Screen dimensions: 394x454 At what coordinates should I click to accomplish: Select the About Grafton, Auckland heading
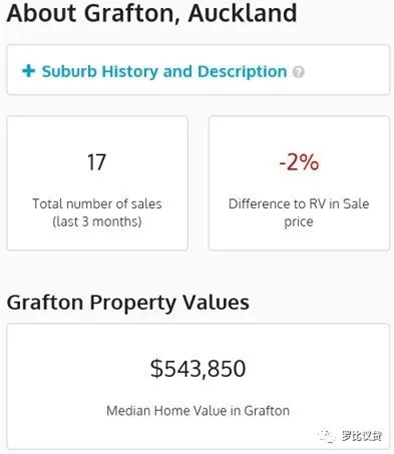pos(152,13)
